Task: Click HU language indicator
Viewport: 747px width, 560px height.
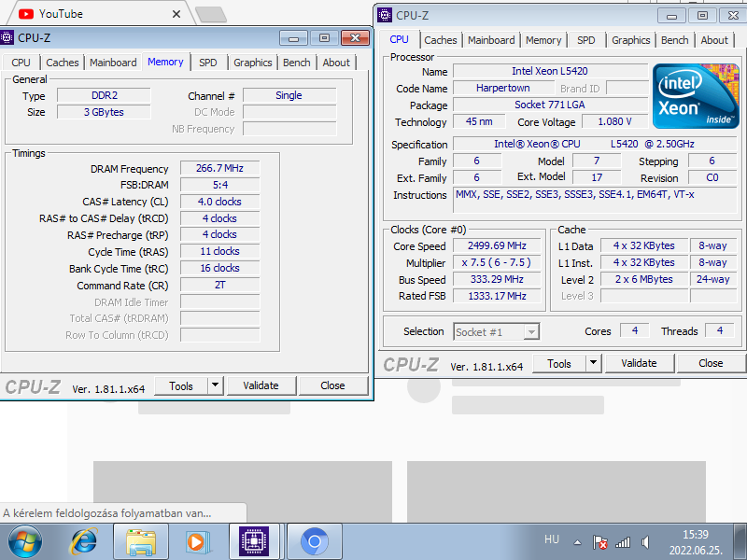Action: [x=552, y=539]
